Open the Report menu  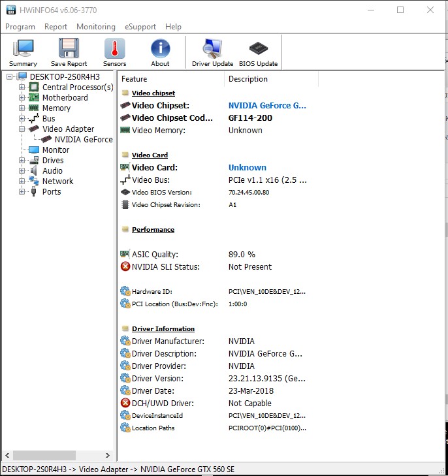pos(56,27)
